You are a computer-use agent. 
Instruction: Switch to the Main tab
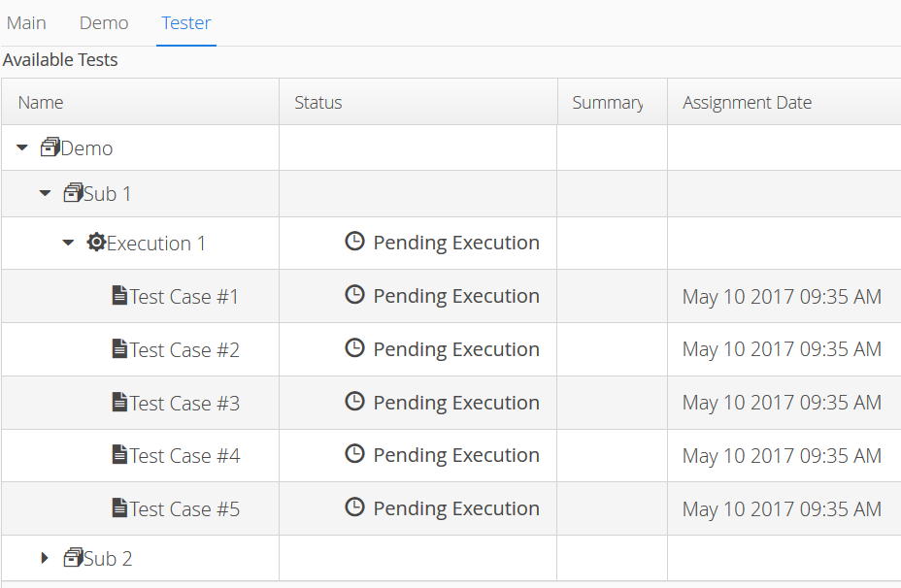pos(25,22)
